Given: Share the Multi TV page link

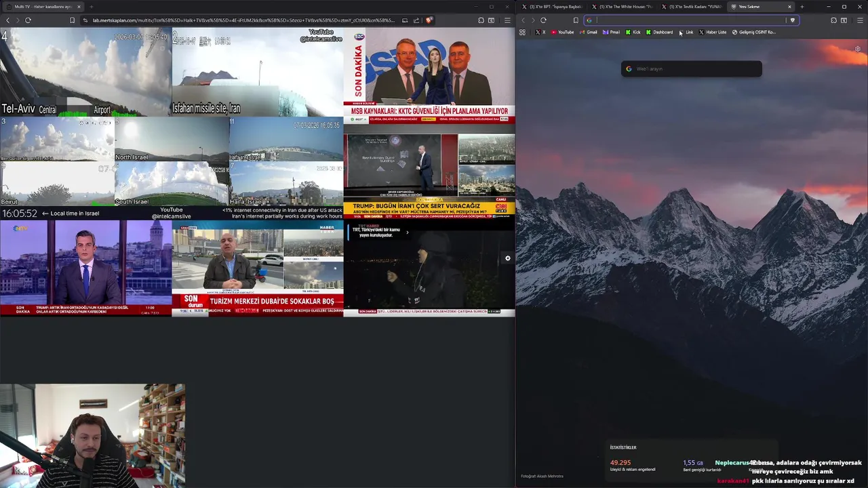Looking at the screenshot, I should point(416,20).
